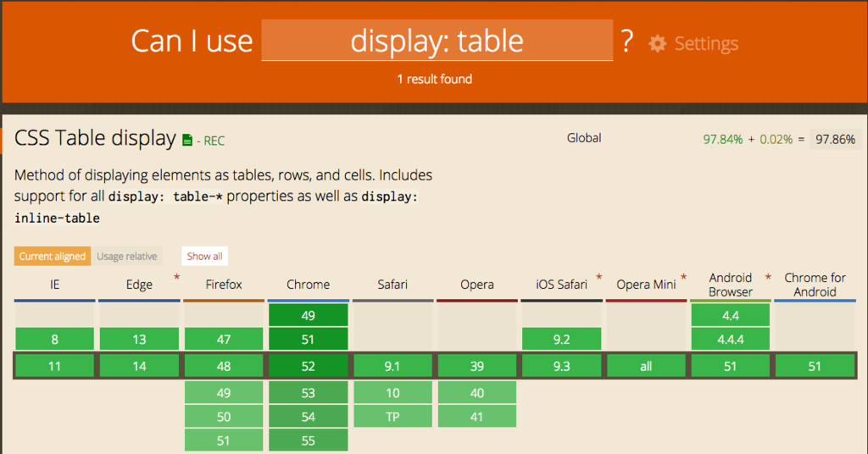This screenshot has width=868, height=454.
Task: Click the Opera 39 support cell
Action: [x=476, y=366]
